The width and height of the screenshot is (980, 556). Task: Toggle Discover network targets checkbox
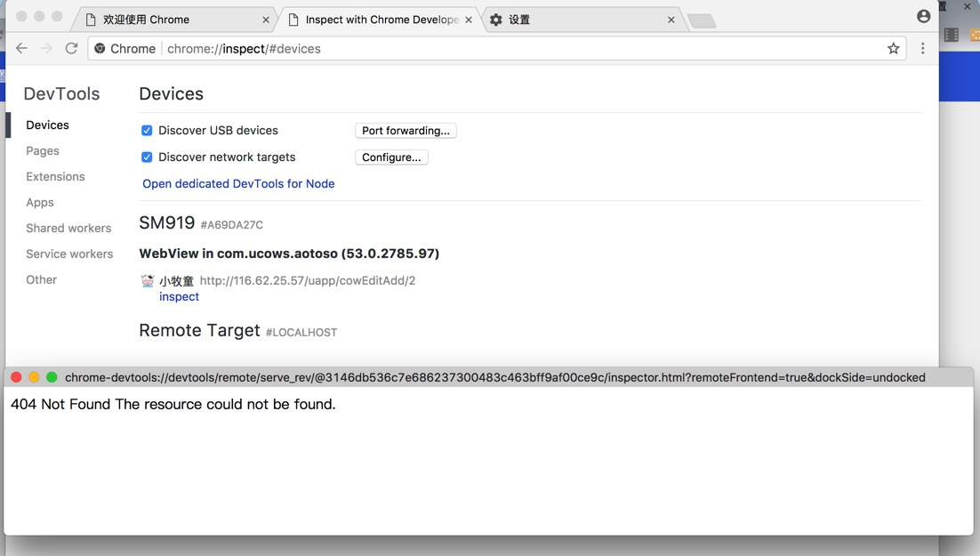[x=147, y=157]
